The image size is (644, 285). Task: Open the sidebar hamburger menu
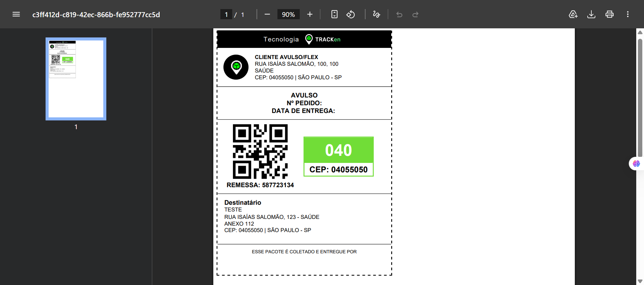point(16,14)
